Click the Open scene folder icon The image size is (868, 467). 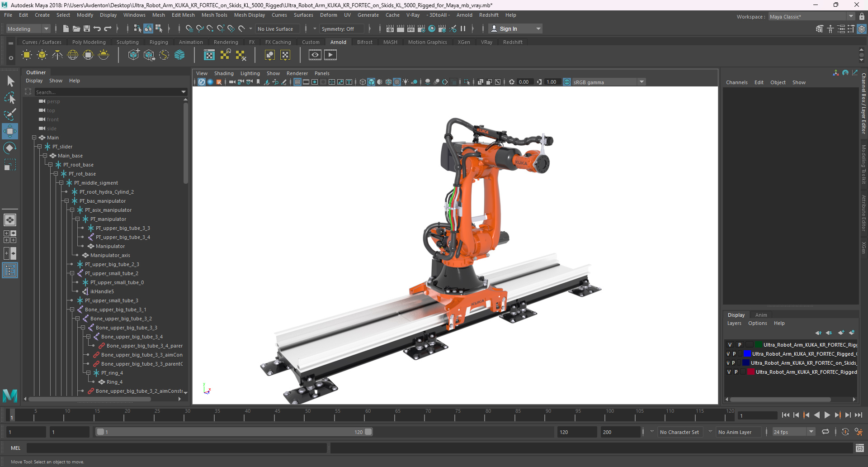pyautogui.click(x=76, y=29)
